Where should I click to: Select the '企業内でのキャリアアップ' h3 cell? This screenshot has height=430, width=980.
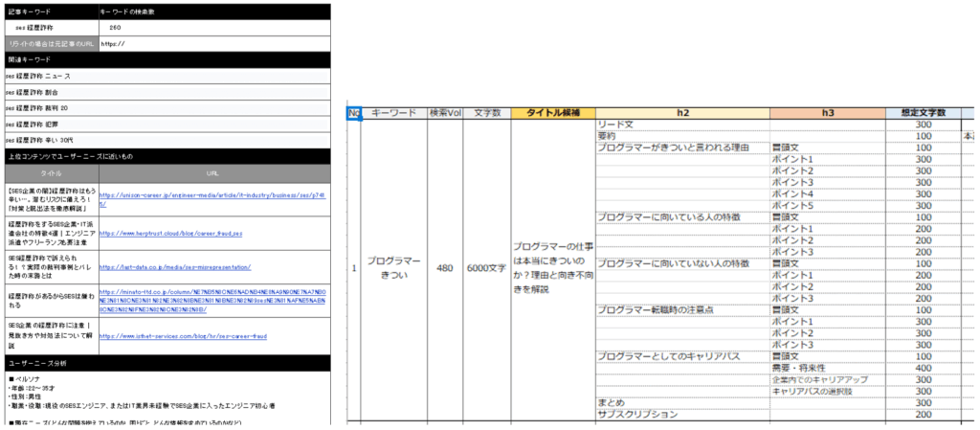point(828,380)
